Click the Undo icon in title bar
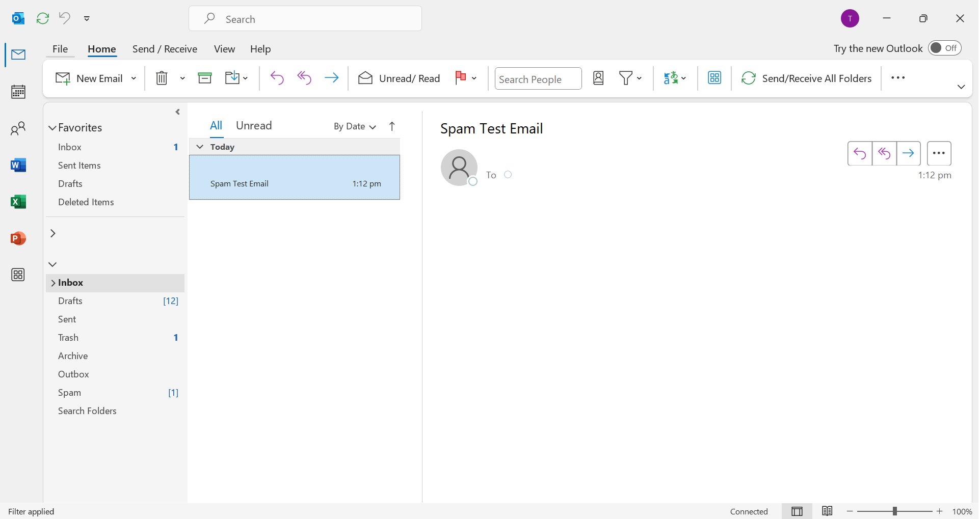Image resolution: width=980 pixels, height=519 pixels. pyautogui.click(x=65, y=18)
